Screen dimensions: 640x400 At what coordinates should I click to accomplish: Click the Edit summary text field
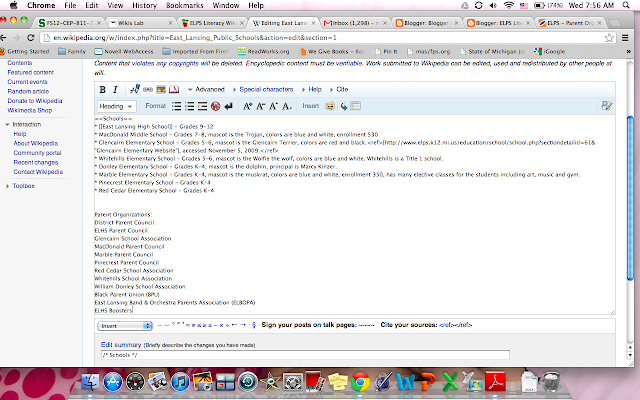[x=305, y=355]
